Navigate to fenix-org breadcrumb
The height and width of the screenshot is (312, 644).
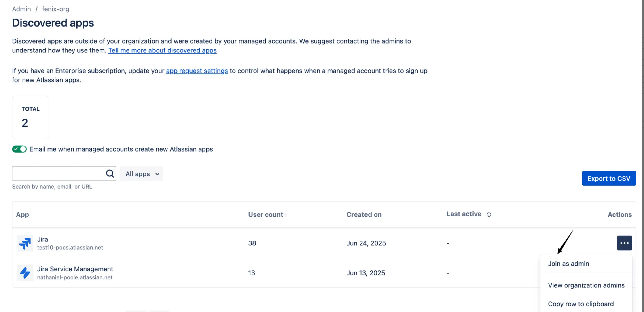55,9
